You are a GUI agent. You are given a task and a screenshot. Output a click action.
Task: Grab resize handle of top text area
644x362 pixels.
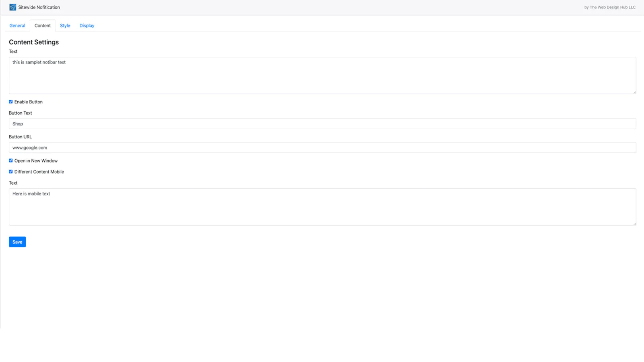coord(634,92)
